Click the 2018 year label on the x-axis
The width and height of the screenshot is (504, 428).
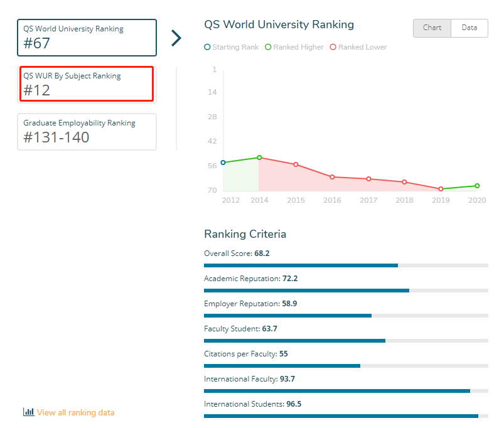(404, 200)
